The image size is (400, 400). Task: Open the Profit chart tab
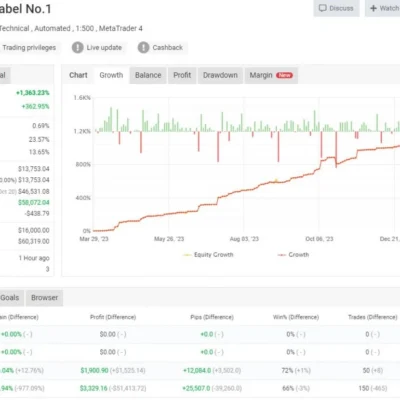(x=182, y=75)
